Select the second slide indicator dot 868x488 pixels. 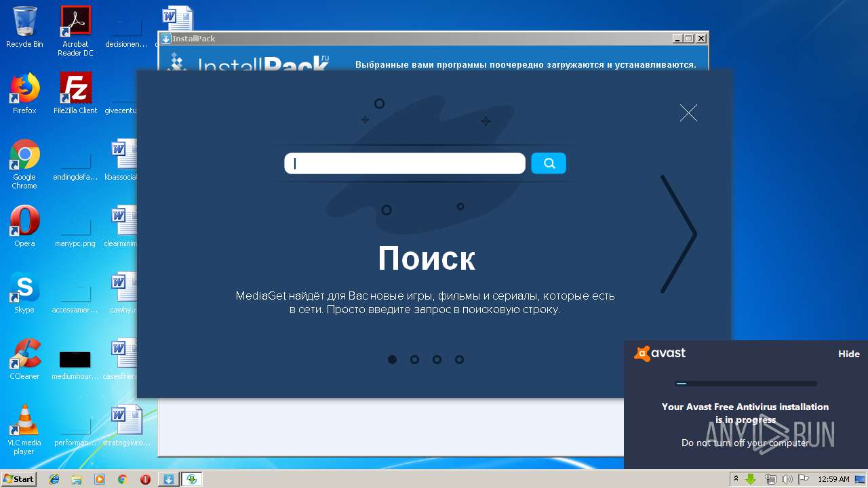(414, 359)
